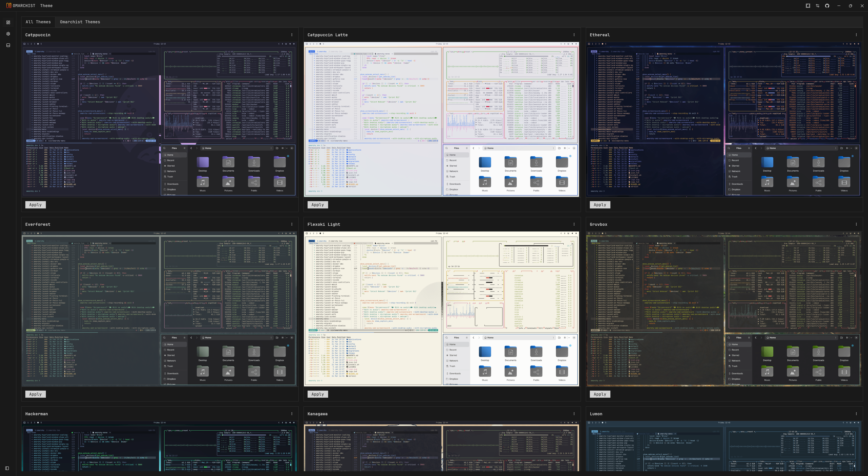Click the "Ethereal" card title

(600, 35)
